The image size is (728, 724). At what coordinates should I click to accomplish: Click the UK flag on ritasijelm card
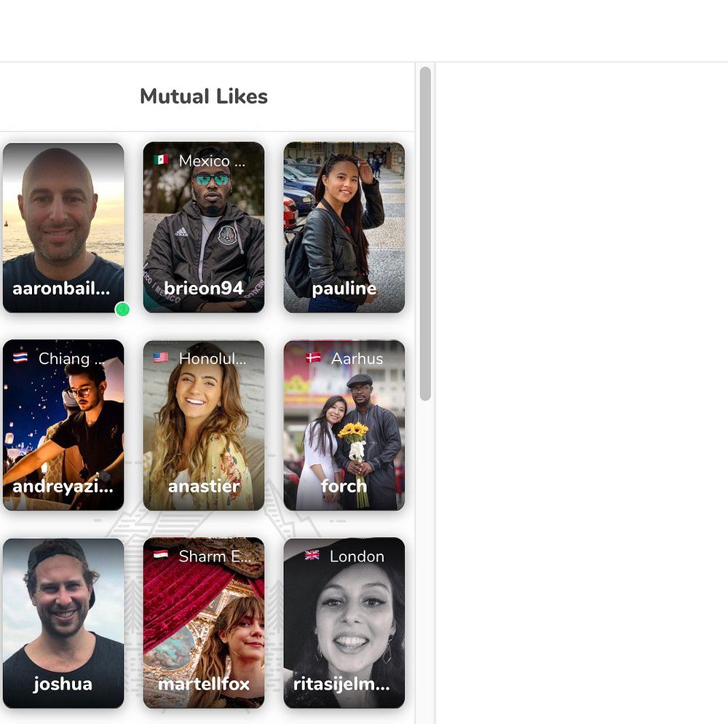(312, 555)
